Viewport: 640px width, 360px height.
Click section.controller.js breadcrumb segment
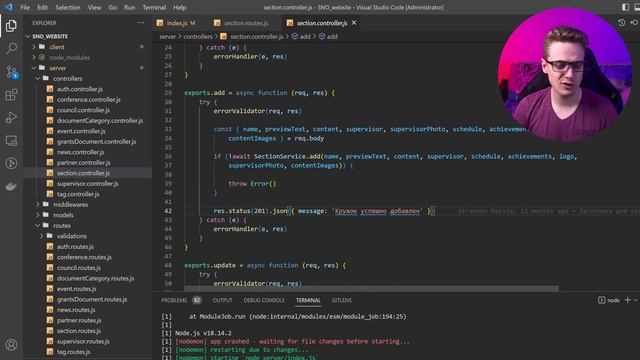click(x=256, y=37)
